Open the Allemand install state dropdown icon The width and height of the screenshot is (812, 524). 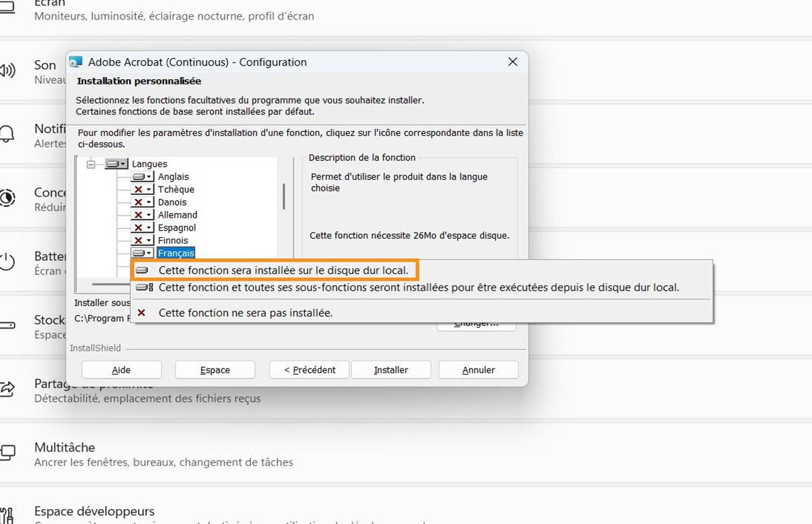142,215
